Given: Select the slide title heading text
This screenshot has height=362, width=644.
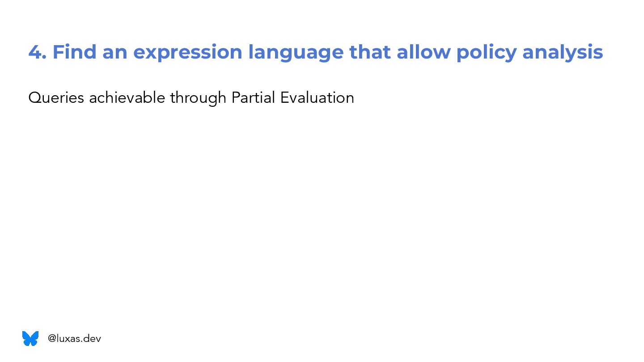Looking at the screenshot, I should pos(315,52).
